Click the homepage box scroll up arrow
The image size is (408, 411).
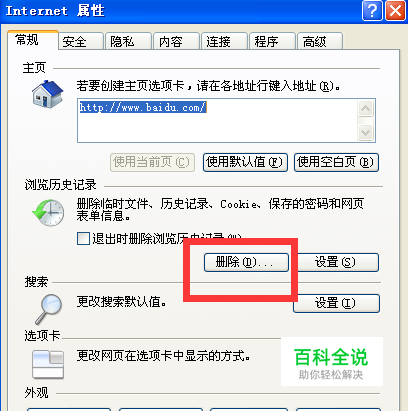tap(366, 109)
